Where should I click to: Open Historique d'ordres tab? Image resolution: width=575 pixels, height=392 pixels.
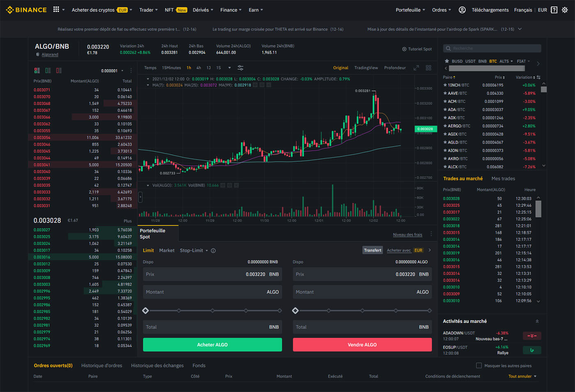(101, 365)
